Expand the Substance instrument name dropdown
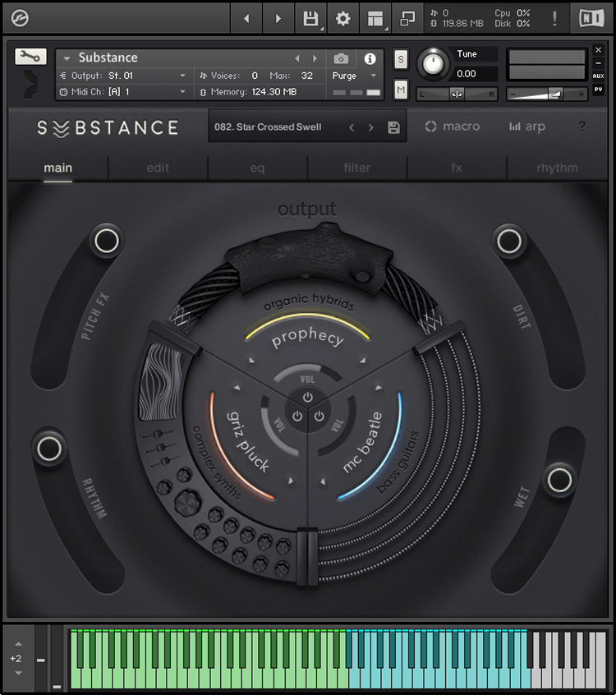The width and height of the screenshot is (616, 695). 67,58
